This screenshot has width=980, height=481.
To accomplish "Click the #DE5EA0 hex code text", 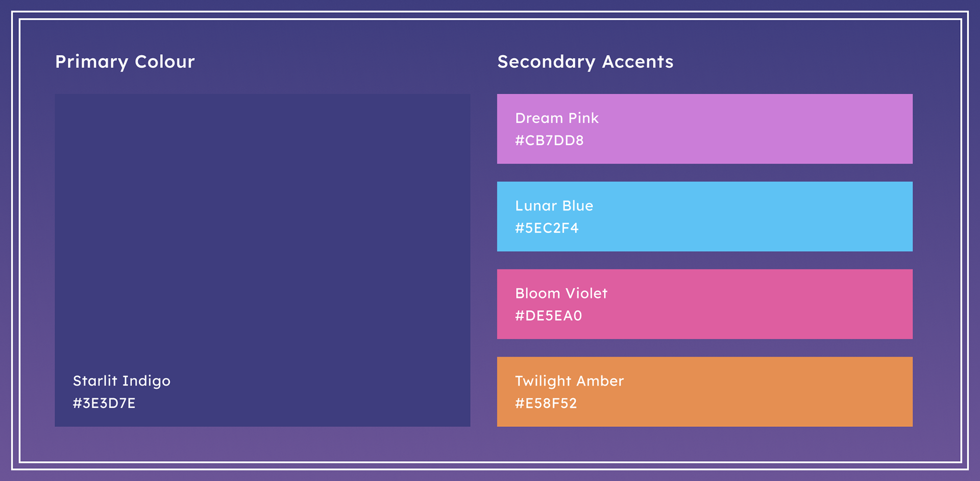I will (549, 316).
